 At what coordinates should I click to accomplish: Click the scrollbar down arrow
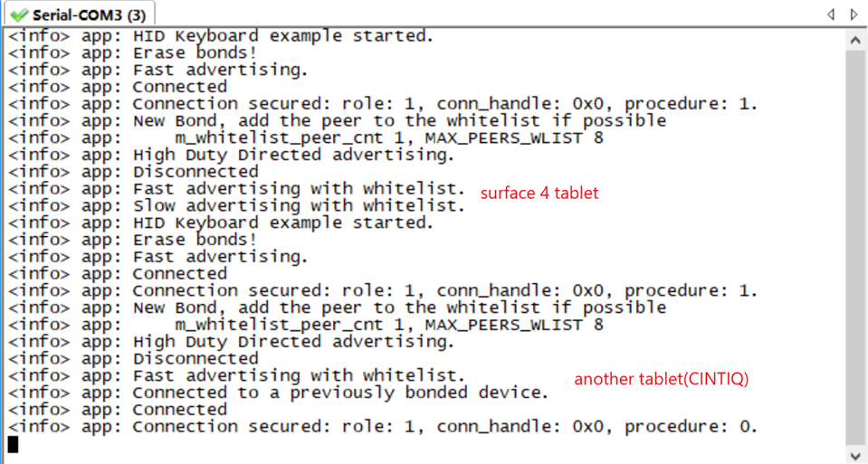click(x=856, y=456)
